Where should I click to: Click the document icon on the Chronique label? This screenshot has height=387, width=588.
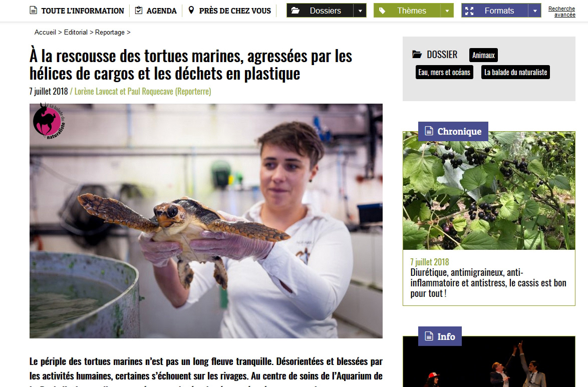click(x=429, y=131)
